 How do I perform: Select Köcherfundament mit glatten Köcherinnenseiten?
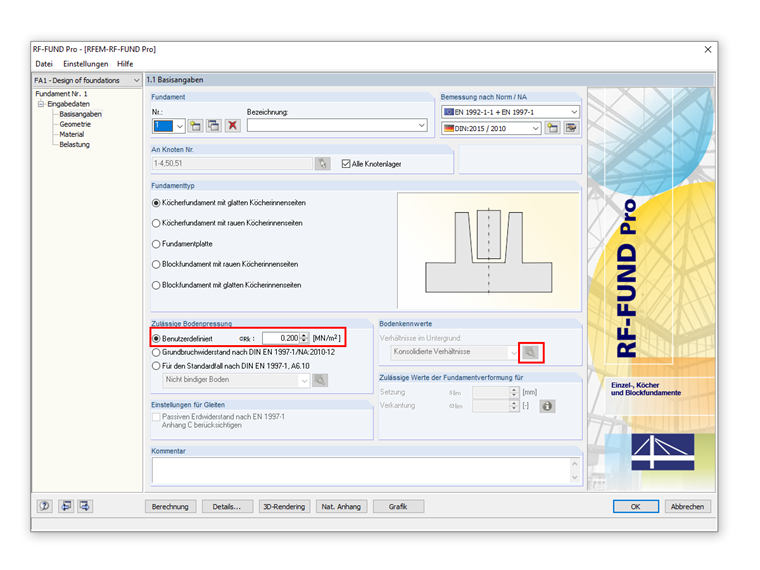click(156, 203)
